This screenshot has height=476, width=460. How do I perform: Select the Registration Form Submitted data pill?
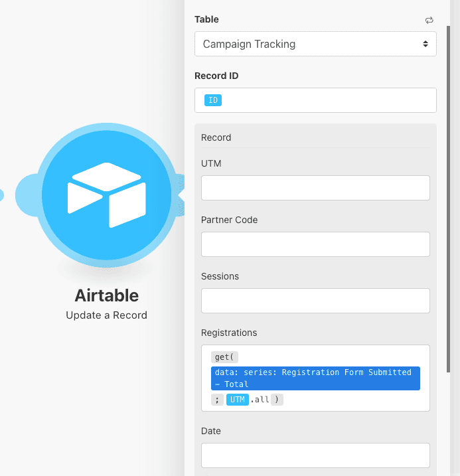(315, 378)
